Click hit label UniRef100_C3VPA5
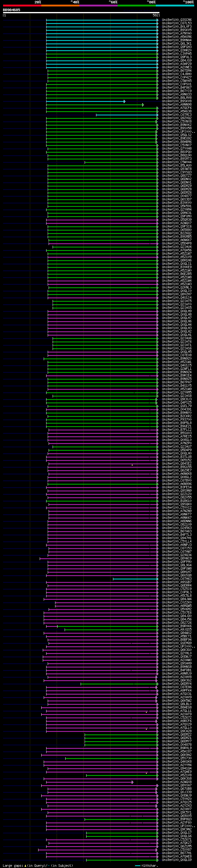 tap(177, 54)
